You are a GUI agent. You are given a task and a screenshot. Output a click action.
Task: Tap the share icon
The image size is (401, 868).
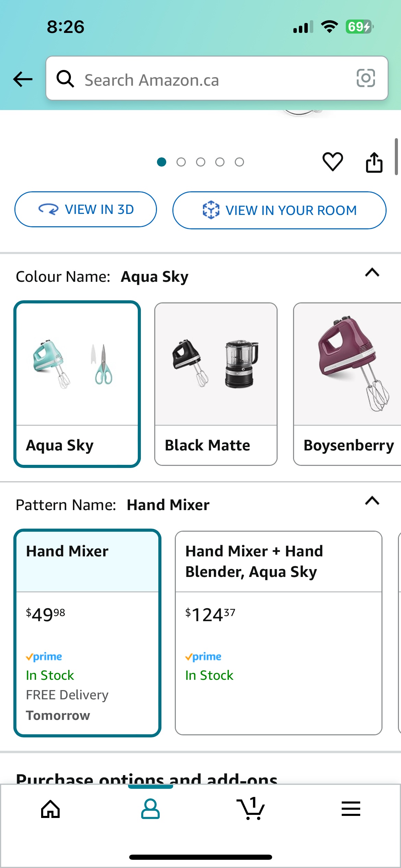pyautogui.click(x=374, y=162)
